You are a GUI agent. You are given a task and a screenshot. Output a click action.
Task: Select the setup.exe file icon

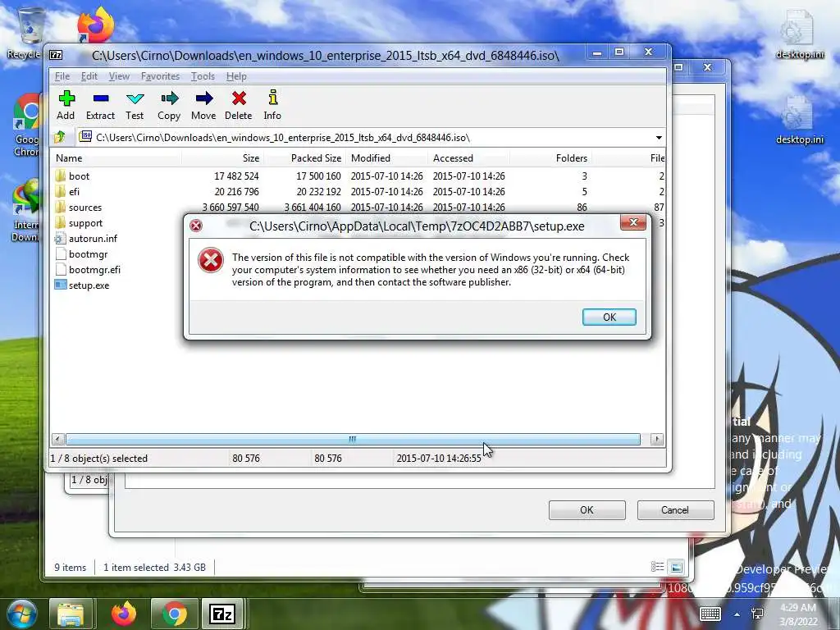[60, 285]
